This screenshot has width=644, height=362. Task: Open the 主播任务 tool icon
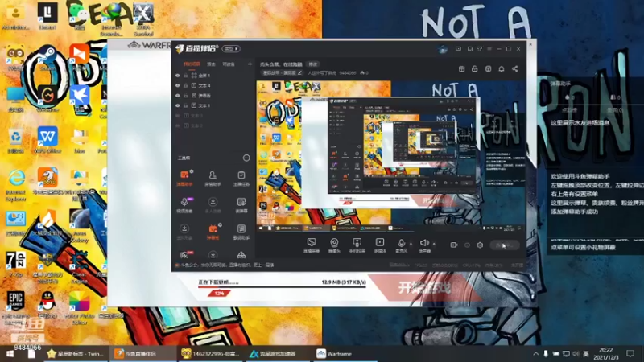click(241, 178)
